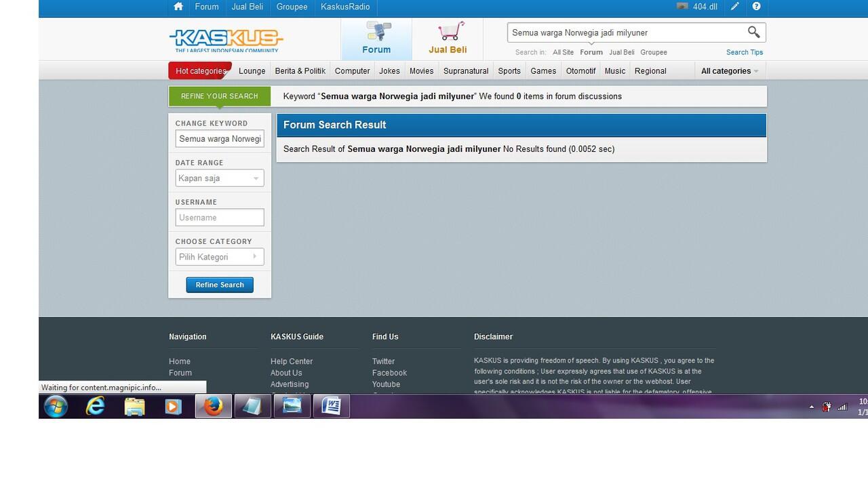Viewport: 868px width, 488px height.
Task: Open the footer About Us link
Action: pyautogui.click(x=286, y=373)
